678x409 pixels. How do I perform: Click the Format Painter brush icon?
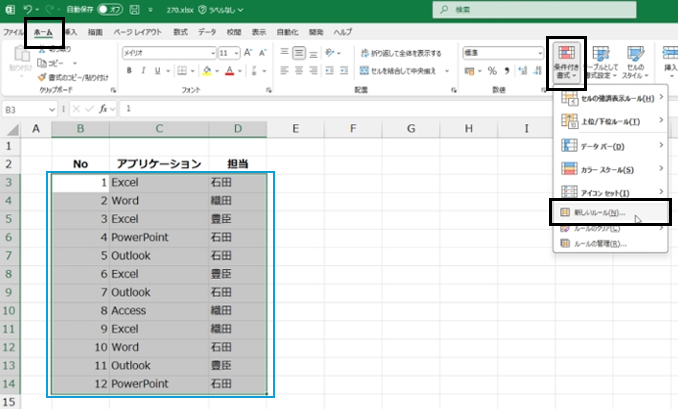pos(41,76)
